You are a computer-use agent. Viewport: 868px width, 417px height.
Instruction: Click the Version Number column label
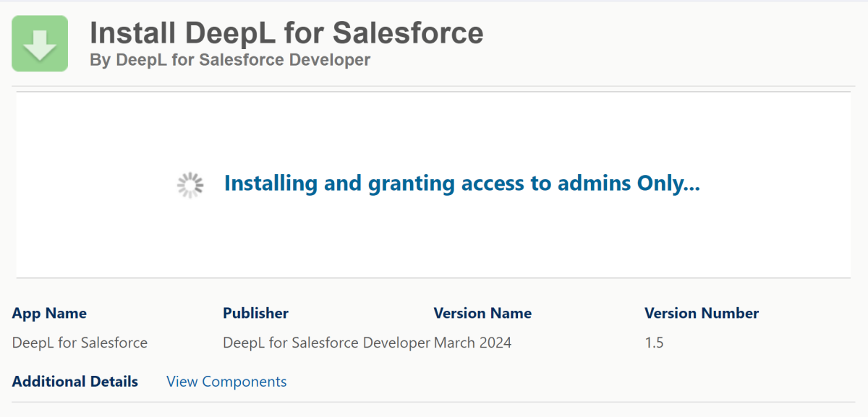click(702, 313)
